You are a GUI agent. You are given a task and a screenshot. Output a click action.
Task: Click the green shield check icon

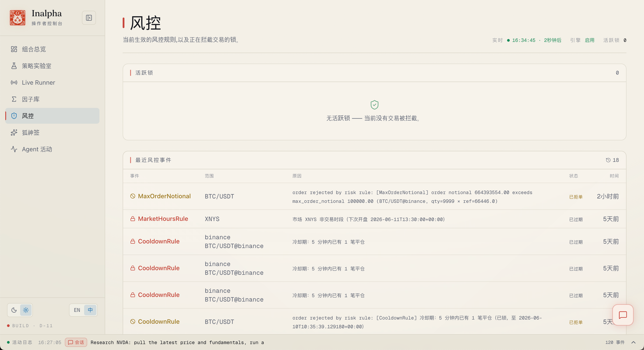click(374, 105)
